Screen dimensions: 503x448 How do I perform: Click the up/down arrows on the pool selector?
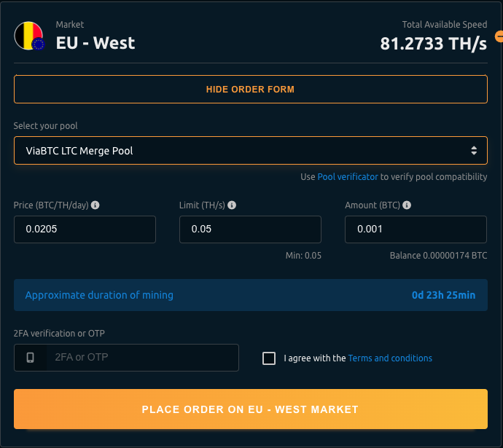474,151
